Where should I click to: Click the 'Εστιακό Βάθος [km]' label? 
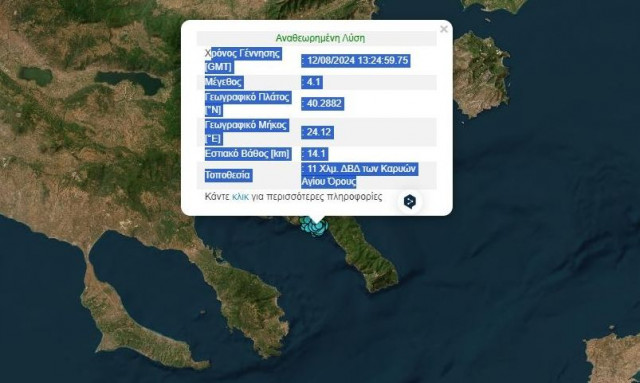click(248, 154)
